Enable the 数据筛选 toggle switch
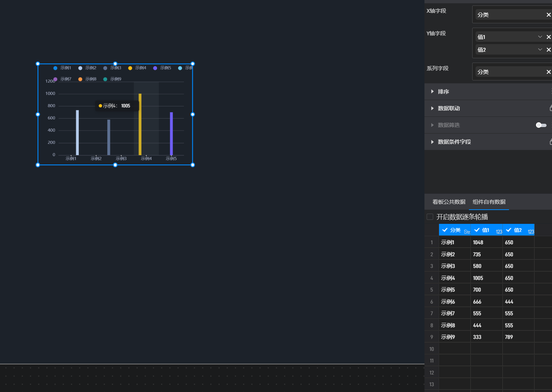552x392 pixels. (541, 125)
